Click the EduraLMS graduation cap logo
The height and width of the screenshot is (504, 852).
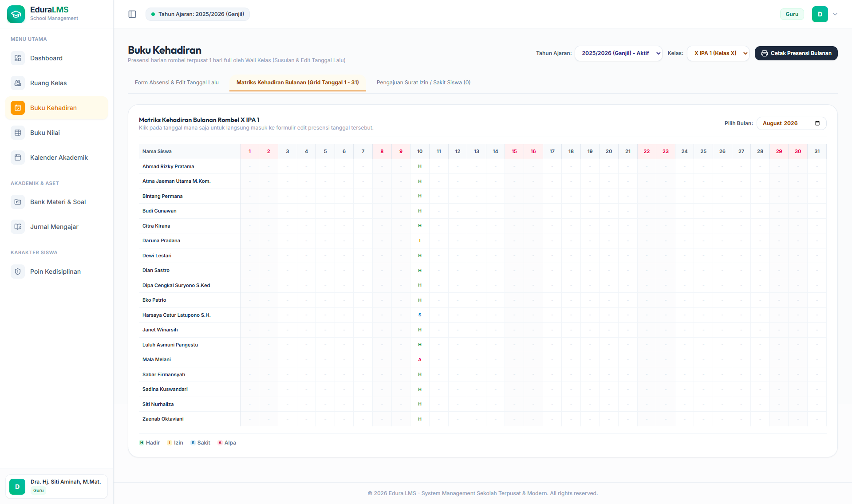(x=16, y=14)
